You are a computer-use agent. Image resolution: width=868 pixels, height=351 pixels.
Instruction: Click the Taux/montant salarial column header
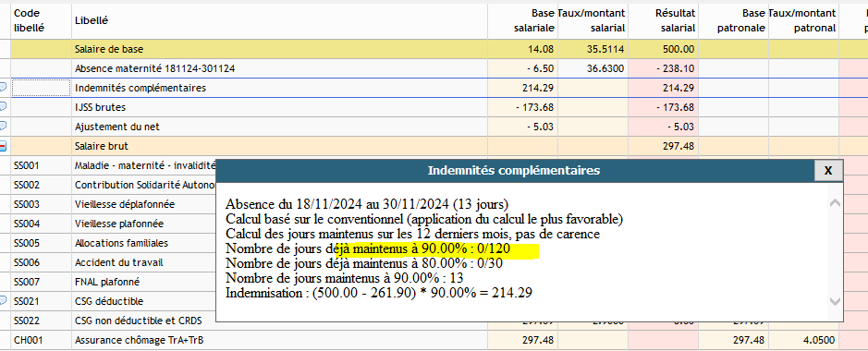coord(592,20)
